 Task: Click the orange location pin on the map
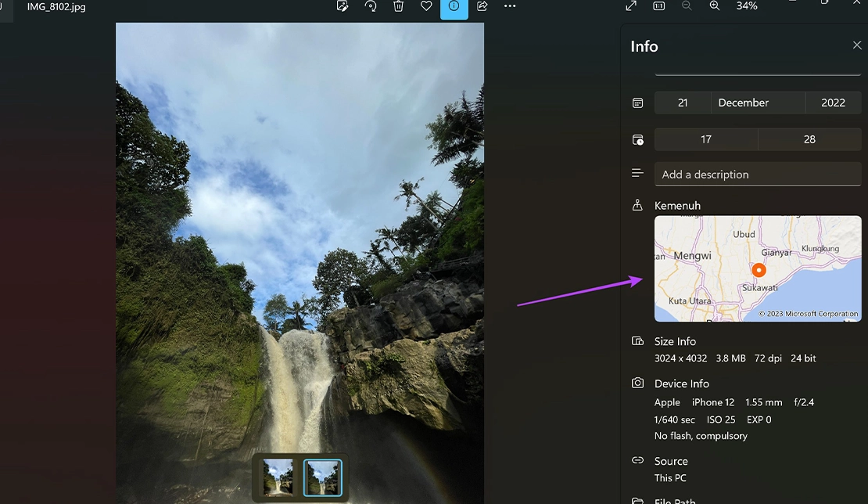pos(759,270)
